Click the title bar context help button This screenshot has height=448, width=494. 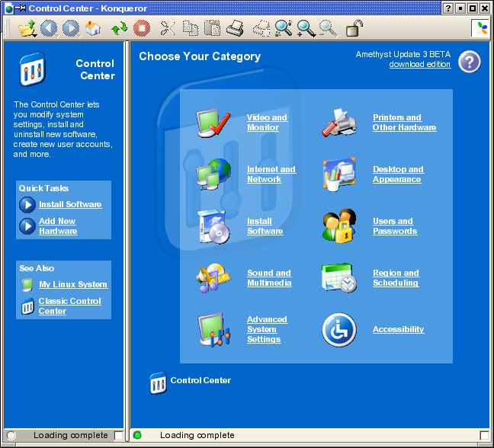[448, 8]
